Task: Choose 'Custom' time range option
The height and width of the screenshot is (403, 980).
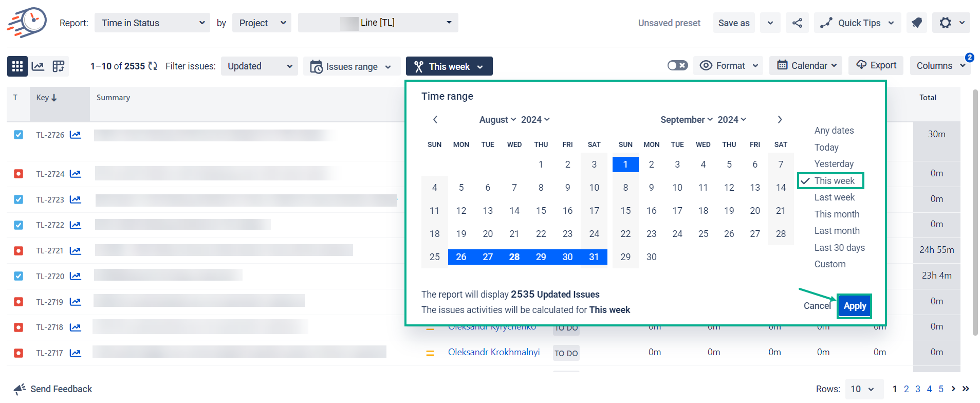Action: [x=829, y=264]
